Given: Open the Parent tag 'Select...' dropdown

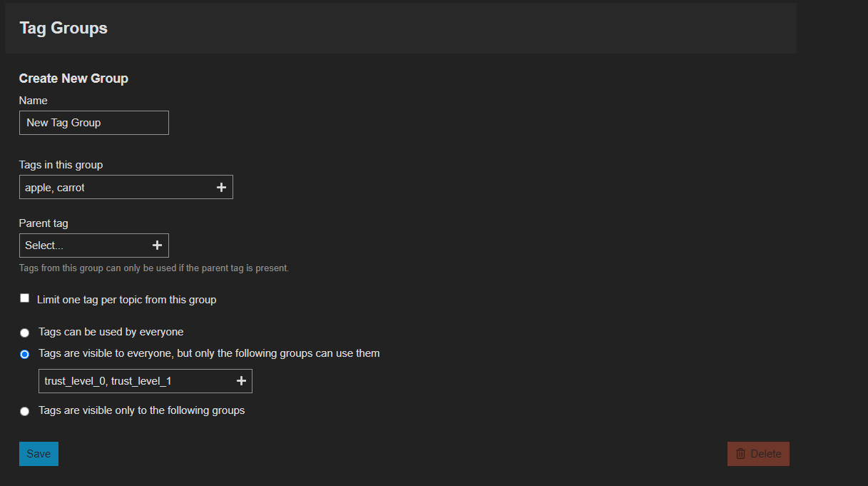Looking at the screenshot, I should click(x=94, y=245).
